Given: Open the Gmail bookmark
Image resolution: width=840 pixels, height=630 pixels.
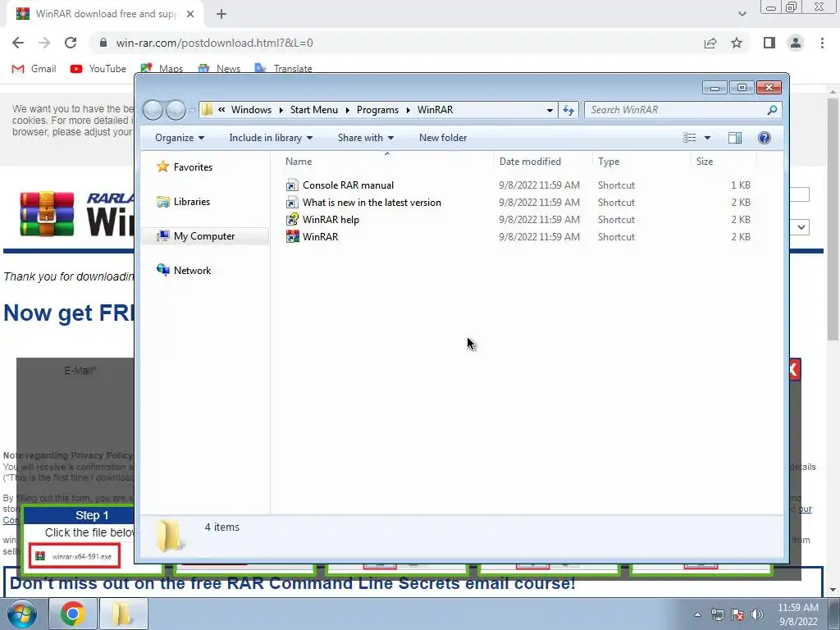Looking at the screenshot, I should tap(34, 69).
